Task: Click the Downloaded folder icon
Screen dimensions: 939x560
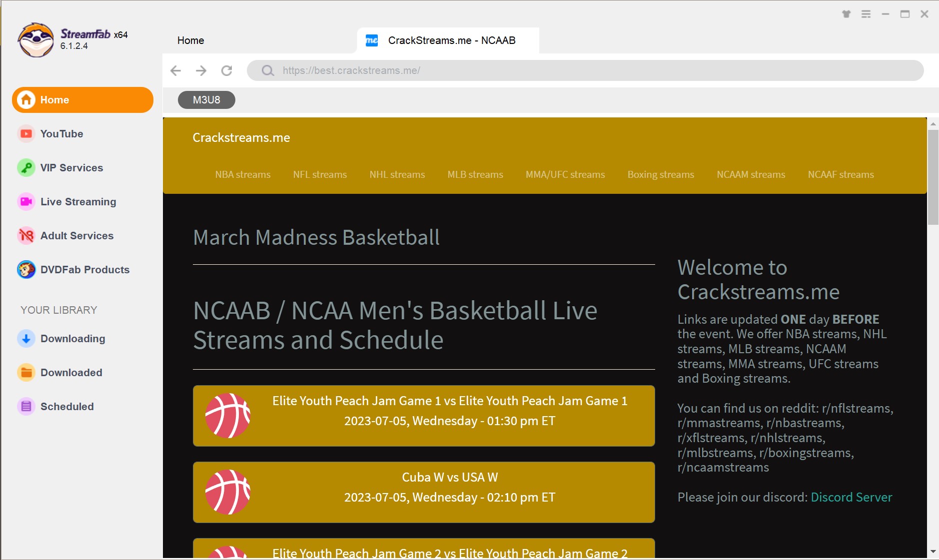Action: (26, 373)
